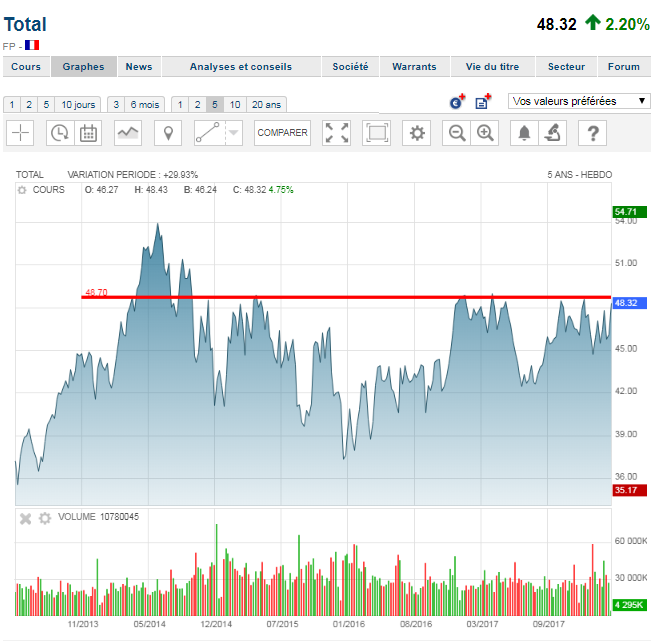Open Analyses et conseils tab
This screenshot has width=657, height=641.
241,67
